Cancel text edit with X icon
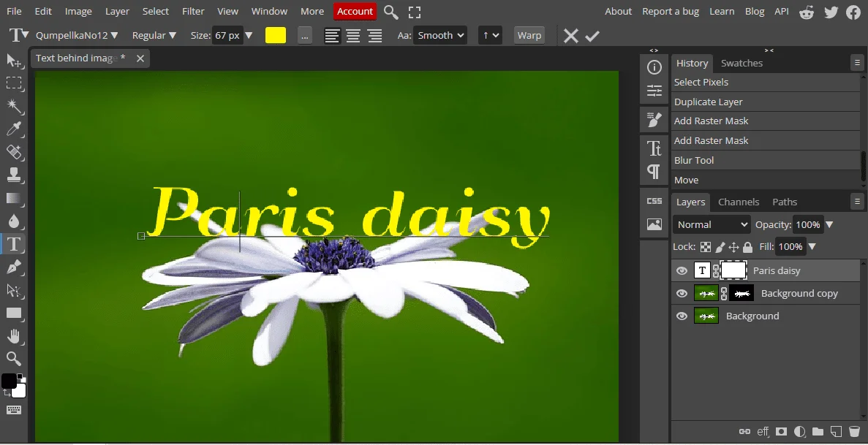The width and height of the screenshot is (868, 445). (x=571, y=36)
